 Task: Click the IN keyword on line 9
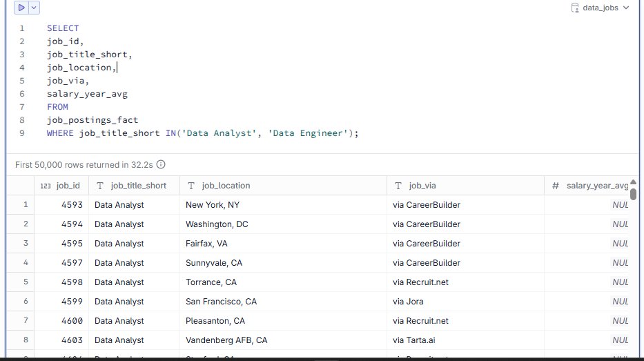(171, 133)
